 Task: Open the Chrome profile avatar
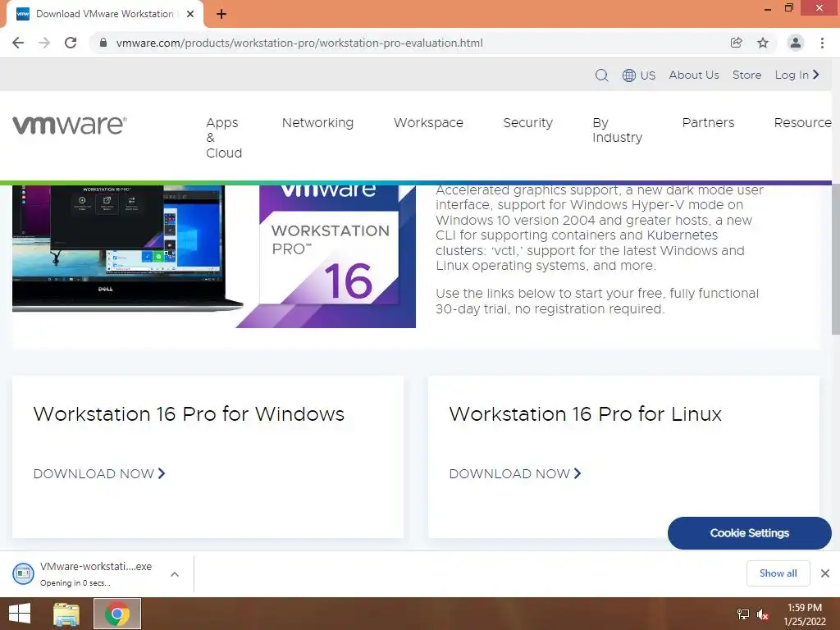coord(796,43)
